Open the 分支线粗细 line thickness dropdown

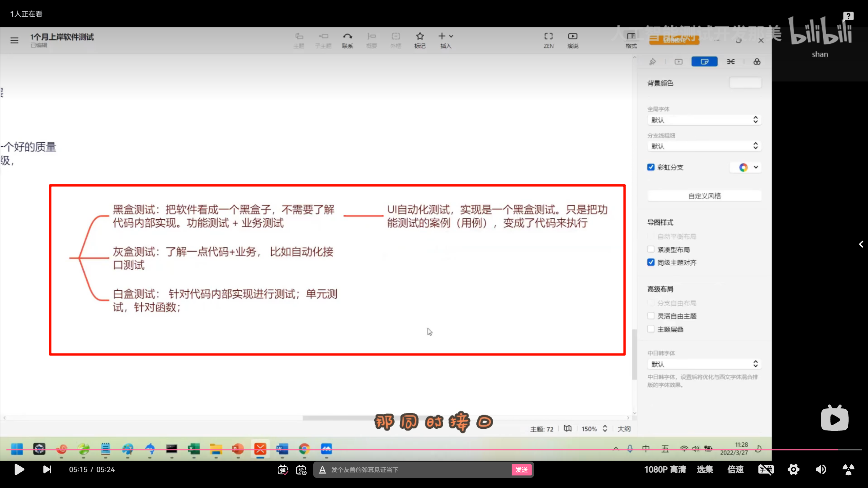(705, 146)
